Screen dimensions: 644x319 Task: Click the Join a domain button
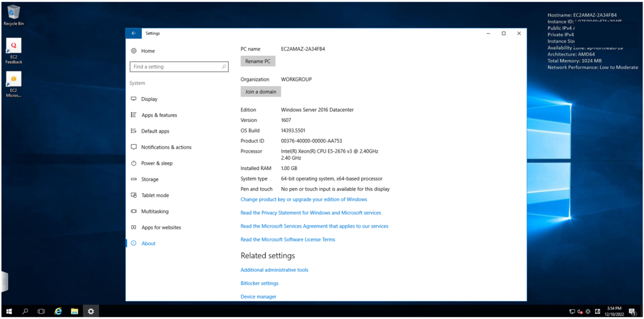click(261, 92)
